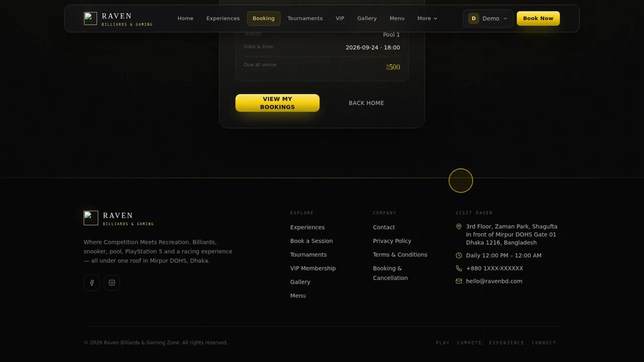The width and height of the screenshot is (644, 362).
Task: Click the Pool 1 station value
Action: (391, 35)
